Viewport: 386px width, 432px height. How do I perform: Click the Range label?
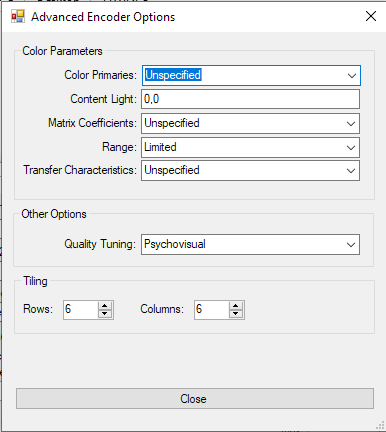pos(119,147)
